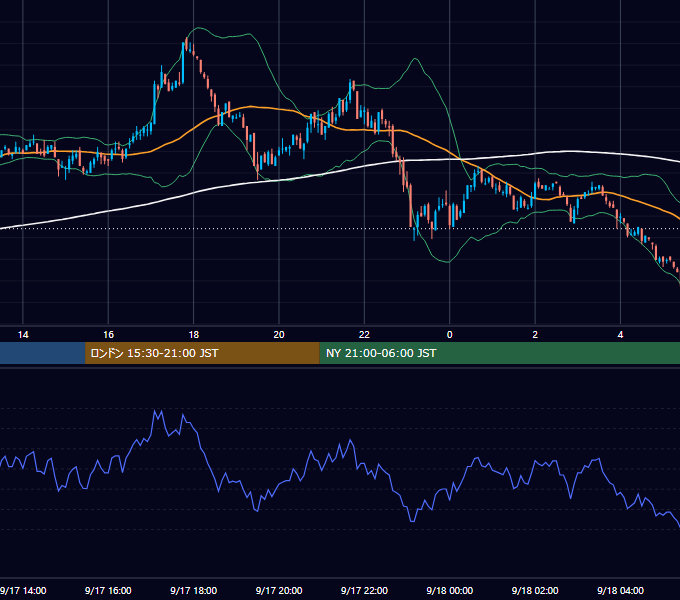This screenshot has height=600, width=680.
Task: Click the 20 hour label on the time axis
Action: (279, 335)
